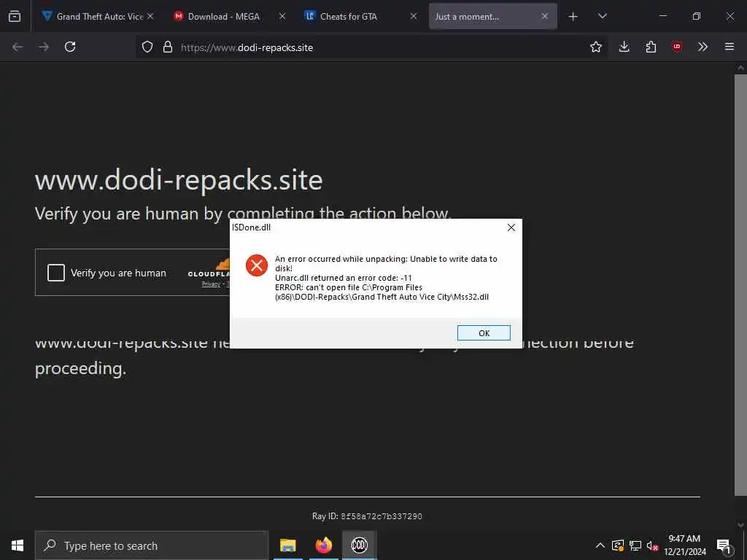The width and height of the screenshot is (747, 560).
Task: Close the ISDone.dll dialog with X
Action: [511, 227]
